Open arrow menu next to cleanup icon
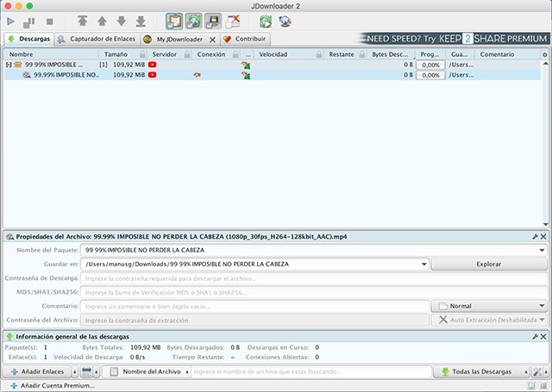The image size is (552, 392). coord(96,371)
